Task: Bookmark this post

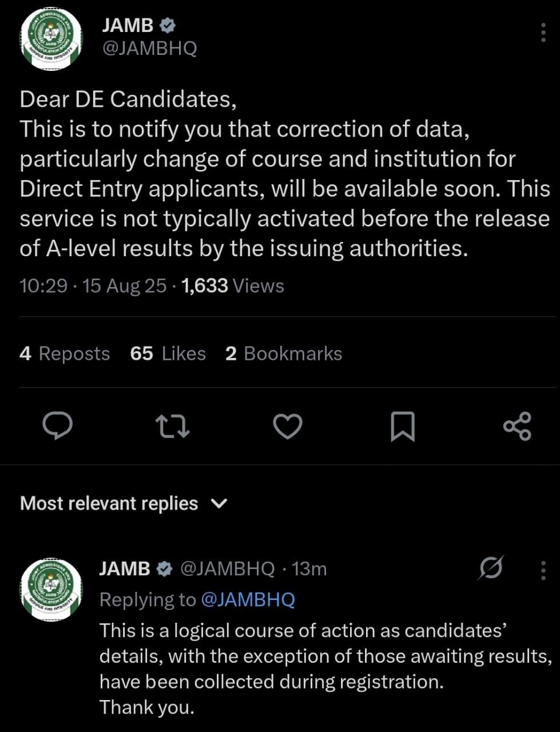Action: (402, 427)
